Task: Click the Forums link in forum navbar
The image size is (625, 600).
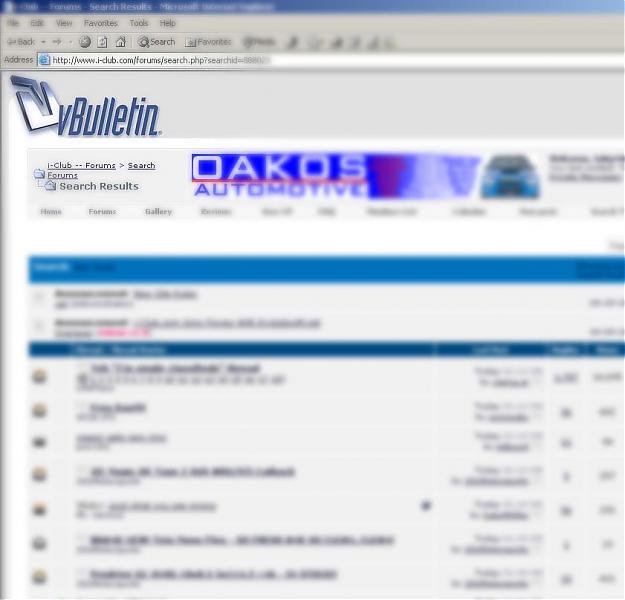Action: click(x=102, y=212)
